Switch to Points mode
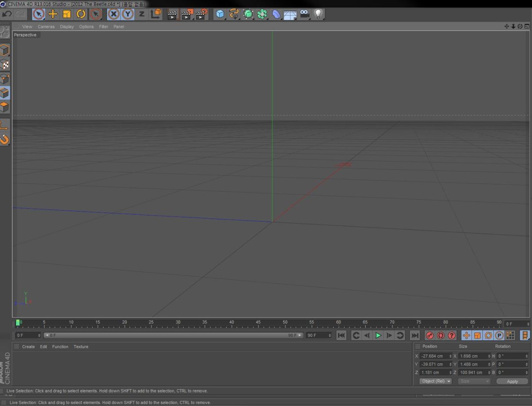Screen dimensions: 532x406 tap(5, 79)
